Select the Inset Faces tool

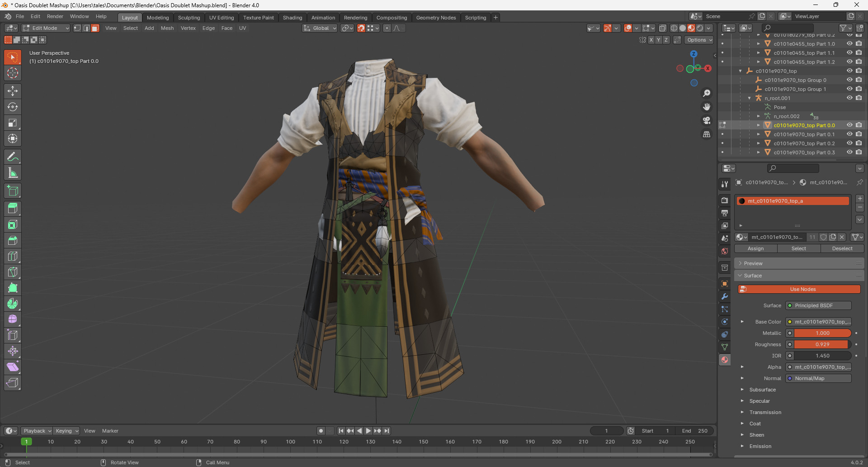(x=13, y=224)
